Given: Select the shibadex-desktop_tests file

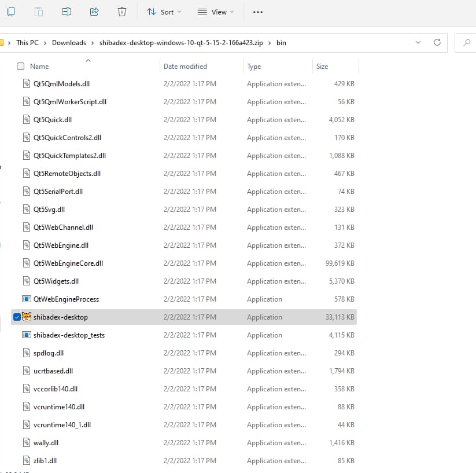Looking at the screenshot, I should (69, 335).
